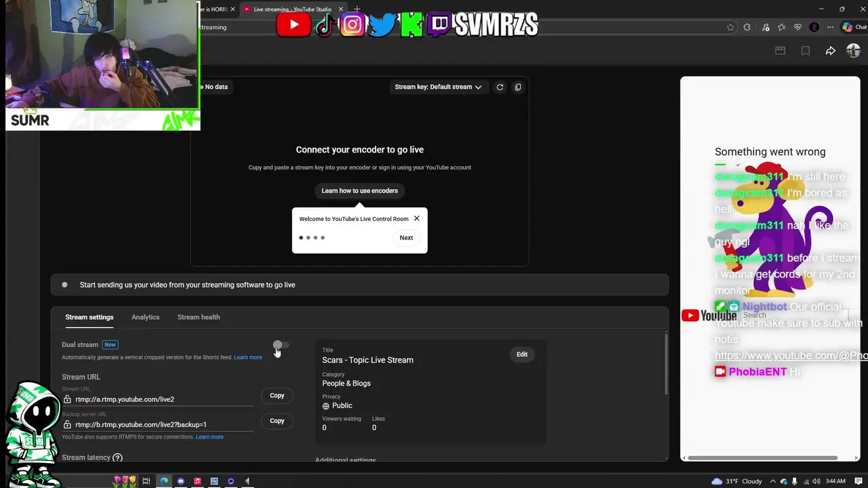Screen dimensions: 868x488
Task: Copy stream key using the clipboard icon
Action: coord(518,87)
